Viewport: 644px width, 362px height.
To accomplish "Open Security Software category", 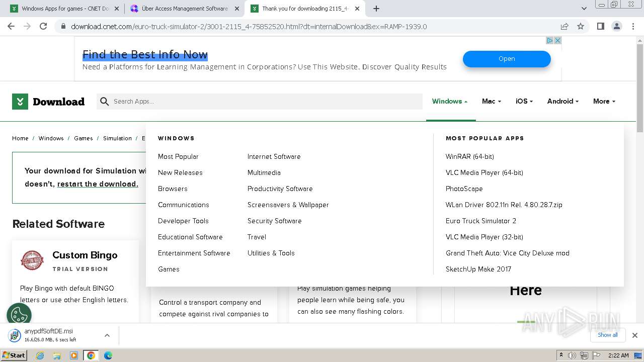I will coord(274,221).
